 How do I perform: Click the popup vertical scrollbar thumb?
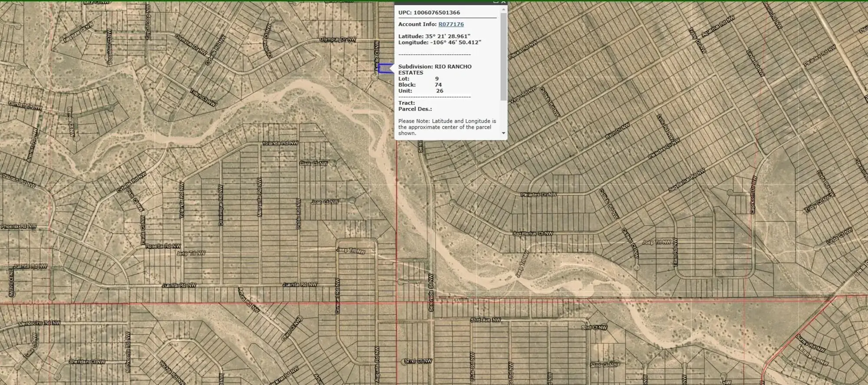pyautogui.click(x=503, y=56)
